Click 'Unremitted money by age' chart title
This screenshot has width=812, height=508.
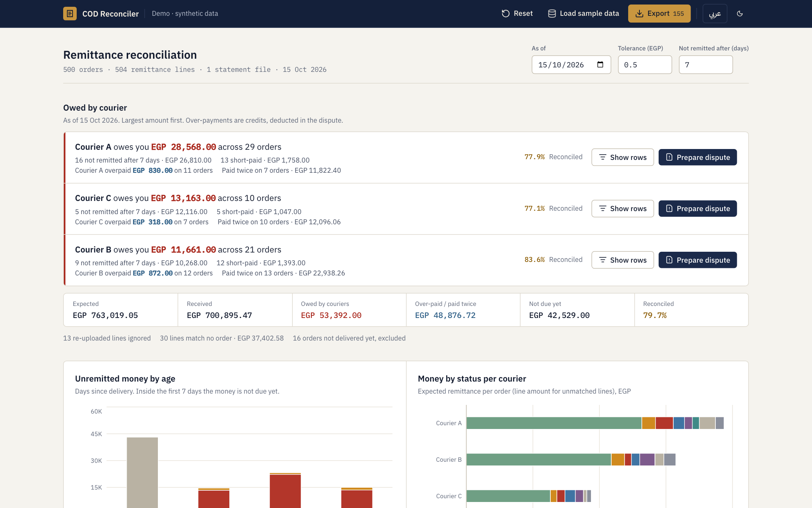pos(125,379)
